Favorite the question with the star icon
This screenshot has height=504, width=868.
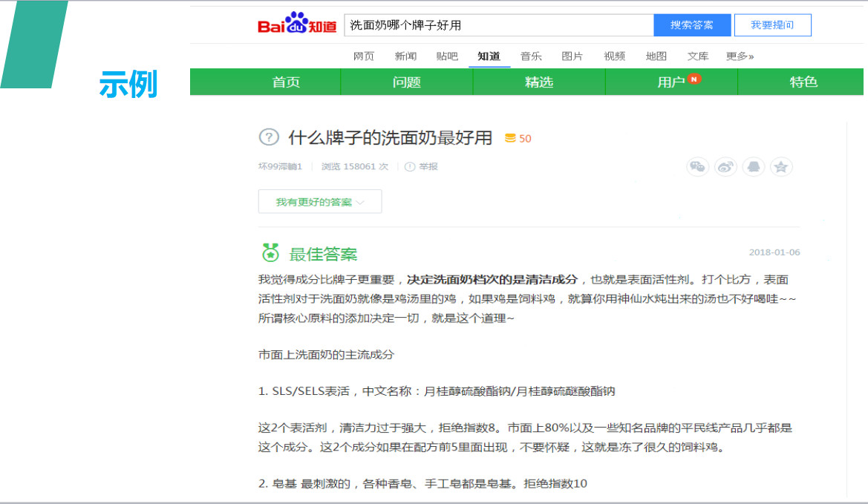(781, 167)
